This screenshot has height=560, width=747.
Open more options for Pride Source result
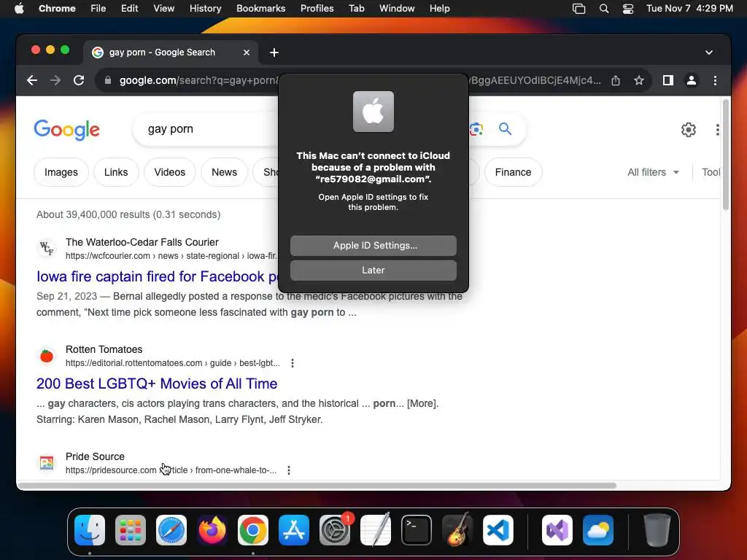point(289,470)
